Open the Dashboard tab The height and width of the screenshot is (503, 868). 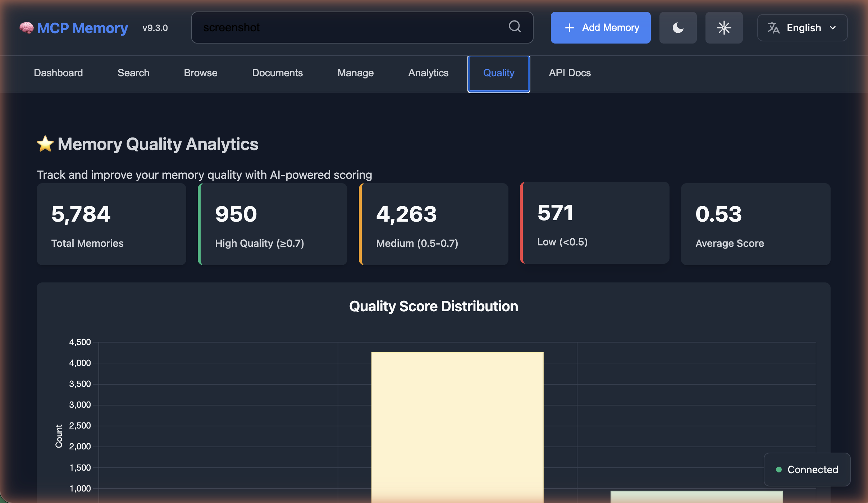click(x=58, y=73)
